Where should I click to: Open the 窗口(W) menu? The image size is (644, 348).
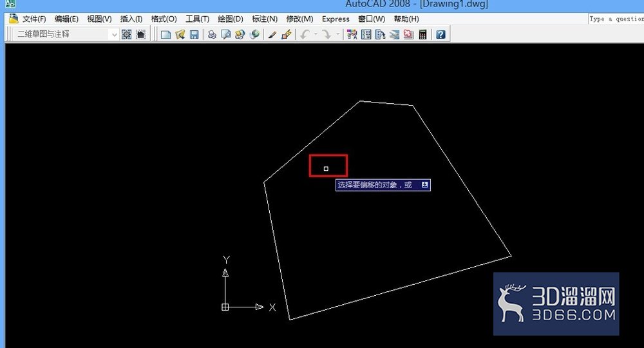click(372, 19)
